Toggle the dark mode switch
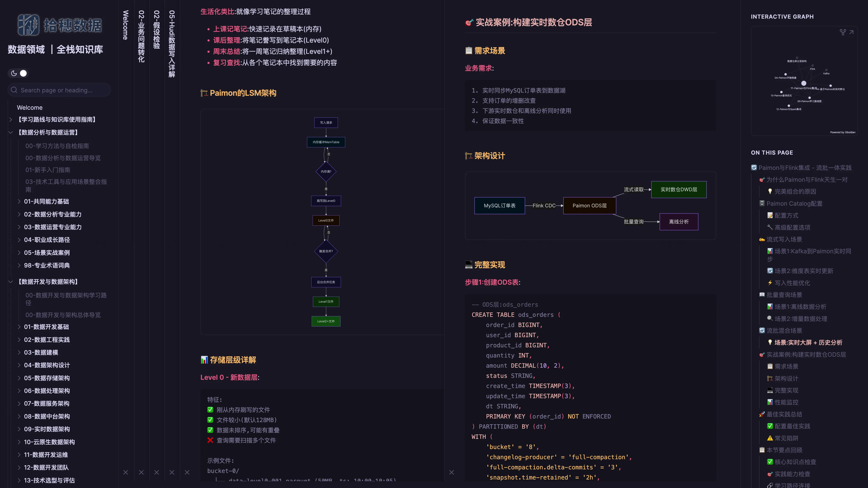868x488 pixels. [x=23, y=73]
